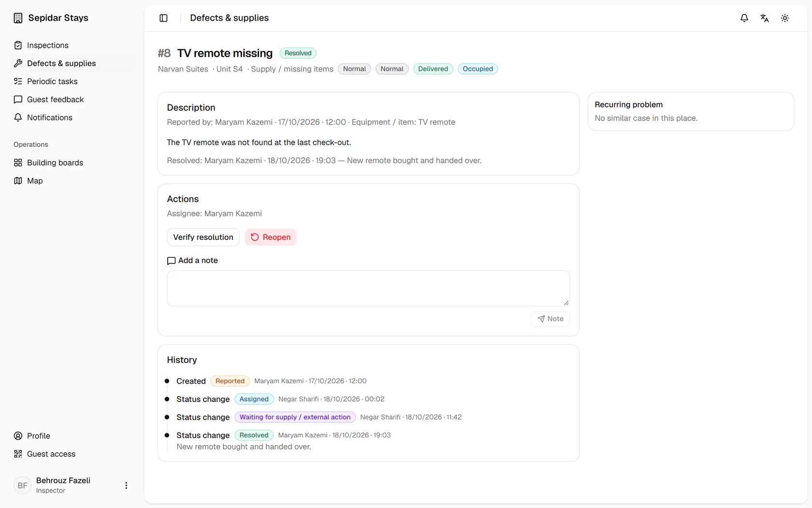Click the Sepidar Stays building logo

point(18,18)
